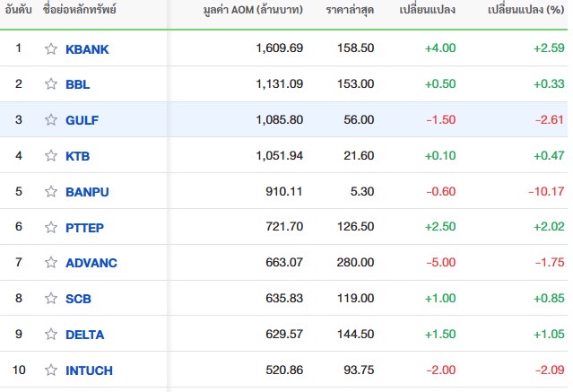The height and width of the screenshot is (392, 573).
Task: Click KTB last price 21.60
Action: (x=359, y=155)
